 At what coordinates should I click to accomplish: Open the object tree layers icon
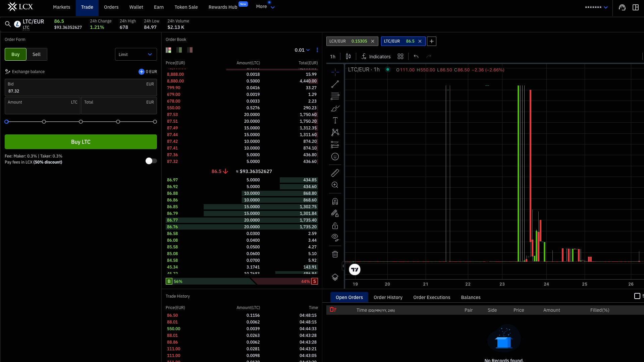[x=335, y=277]
